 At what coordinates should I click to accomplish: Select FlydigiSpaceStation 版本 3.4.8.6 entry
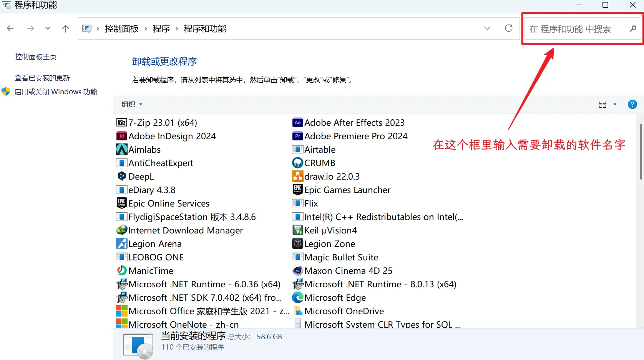(x=192, y=217)
